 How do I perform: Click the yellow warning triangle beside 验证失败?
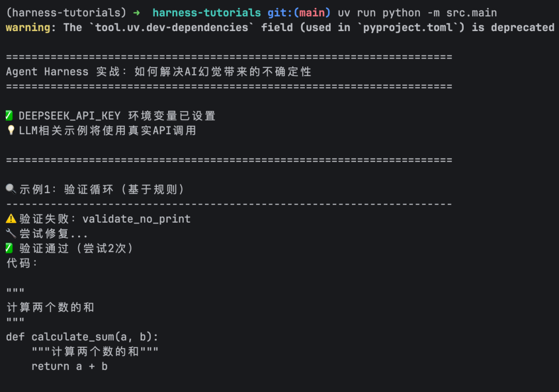coord(11,219)
